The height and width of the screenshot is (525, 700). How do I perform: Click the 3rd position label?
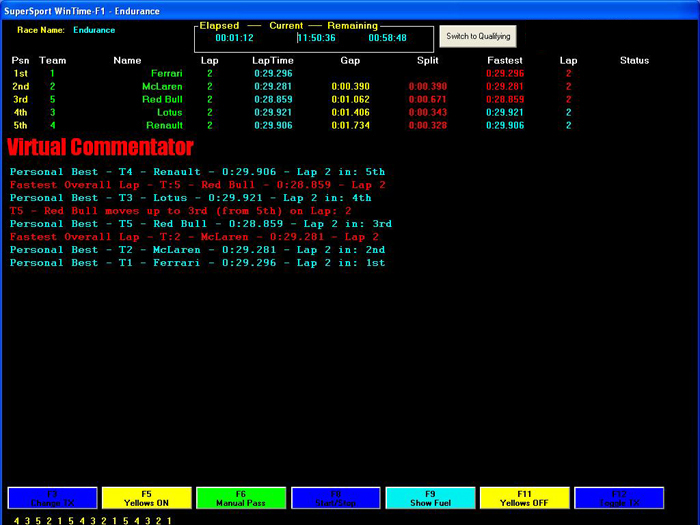click(21, 99)
